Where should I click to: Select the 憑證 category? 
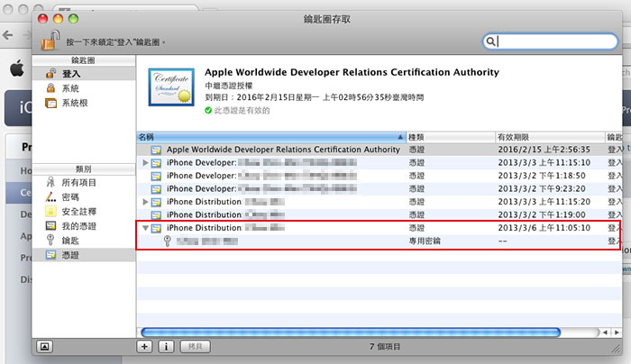click(x=83, y=255)
